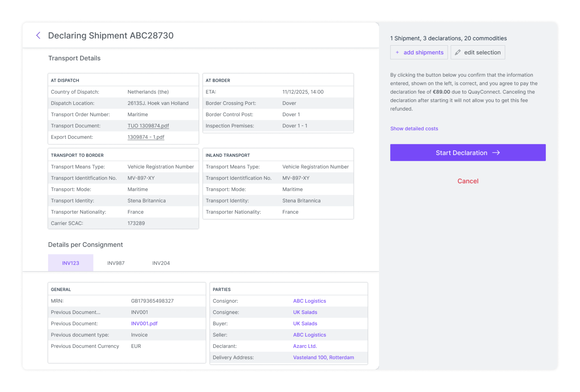
Task: Open the Buyer UK Salads link
Action: [x=305, y=324]
